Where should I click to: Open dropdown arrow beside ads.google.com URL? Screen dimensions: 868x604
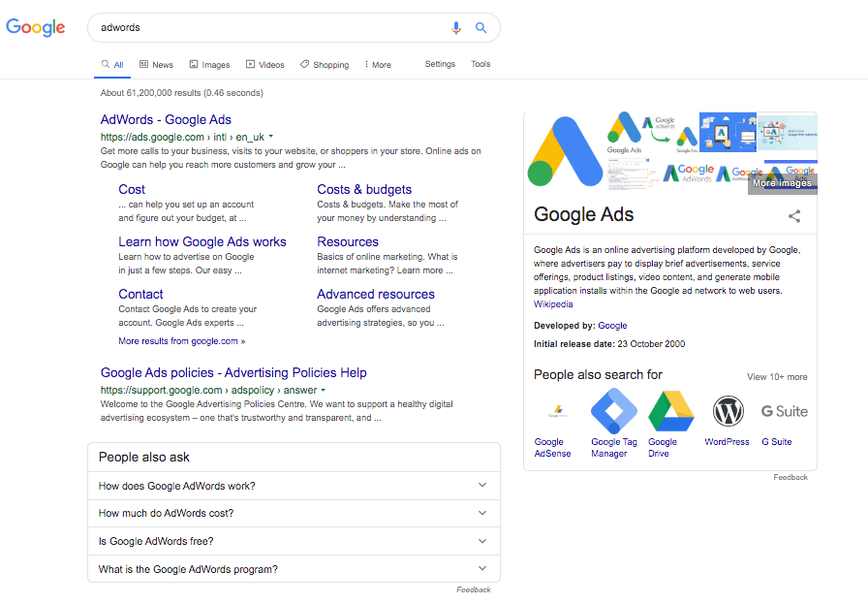pos(271,137)
